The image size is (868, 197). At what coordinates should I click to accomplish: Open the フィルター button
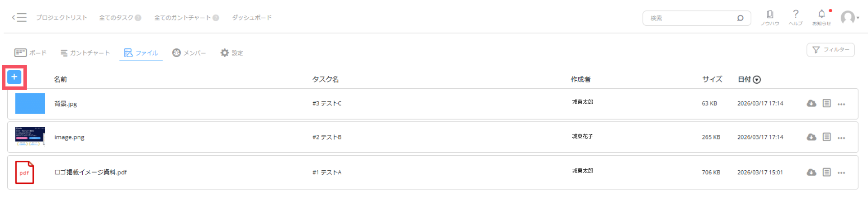click(x=830, y=50)
